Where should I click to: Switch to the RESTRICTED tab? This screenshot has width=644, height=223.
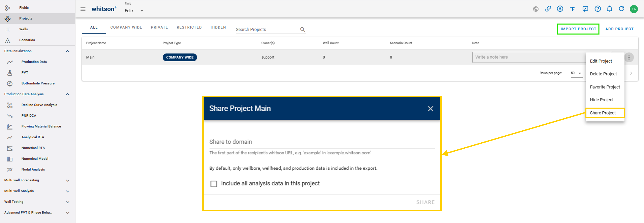[x=189, y=27]
